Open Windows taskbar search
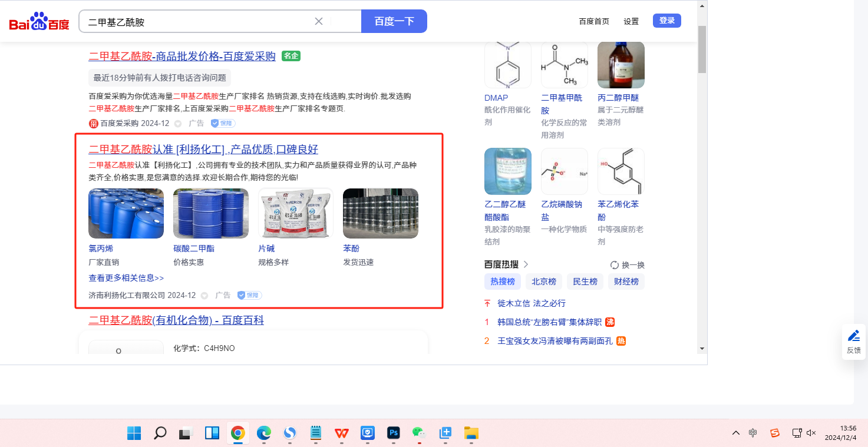 click(x=160, y=433)
